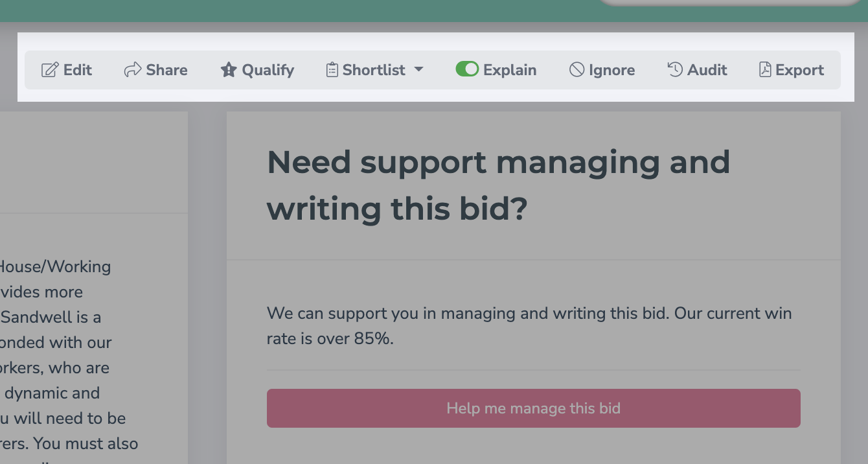This screenshot has width=868, height=464.
Task: Click the PDF file Export icon
Action: [x=765, y=70]
